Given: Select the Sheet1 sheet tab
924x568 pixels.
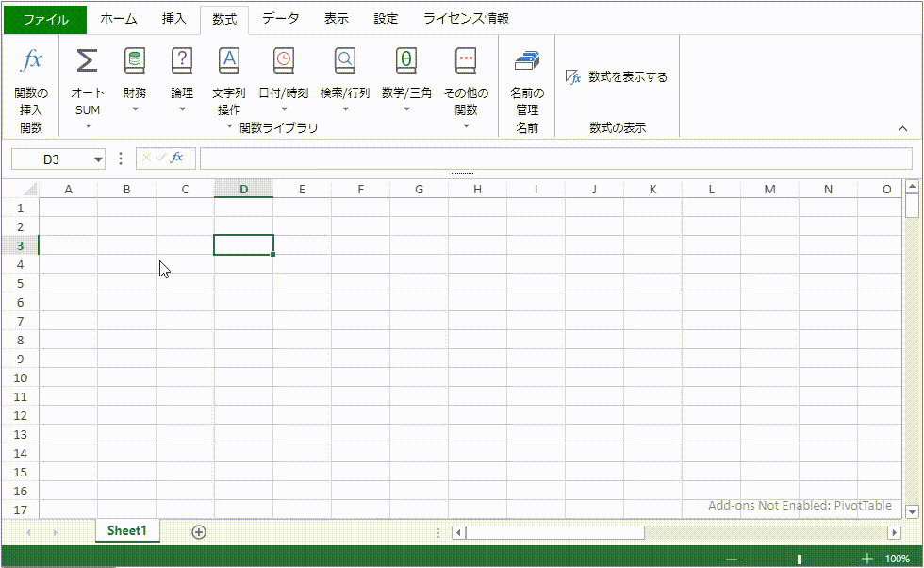Looking at the screenshot, I should (x=127, y=531).
